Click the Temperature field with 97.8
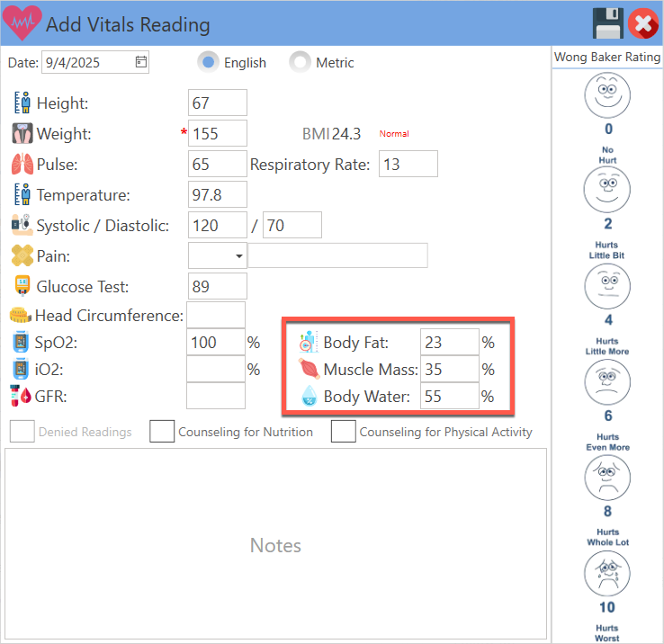The height and width of the screenshot is (644, 664). [218, 194]
